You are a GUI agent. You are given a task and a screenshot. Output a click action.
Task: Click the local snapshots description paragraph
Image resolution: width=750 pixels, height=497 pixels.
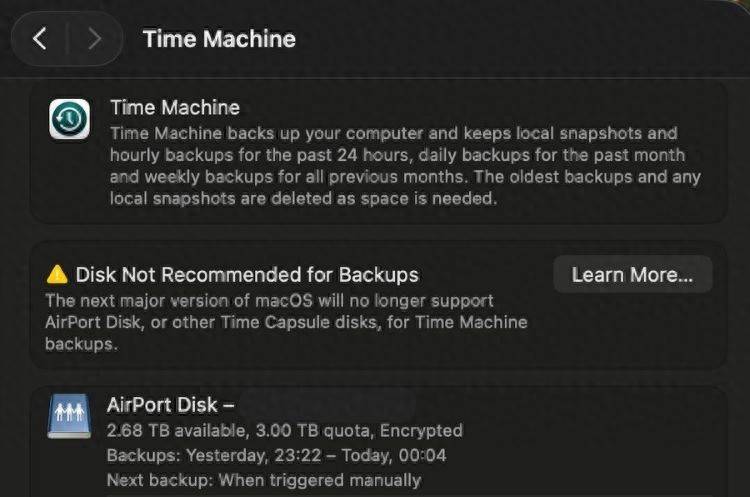point(406,166)
